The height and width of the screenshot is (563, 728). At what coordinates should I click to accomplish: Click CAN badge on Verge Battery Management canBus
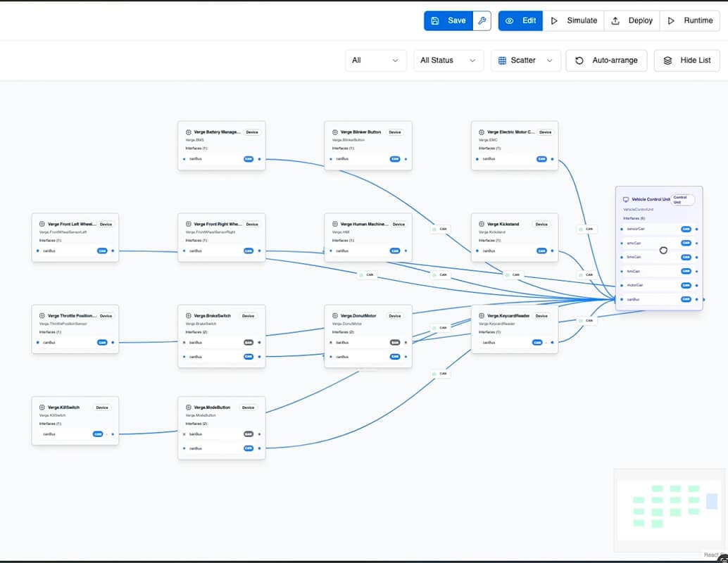pos(249,159)
